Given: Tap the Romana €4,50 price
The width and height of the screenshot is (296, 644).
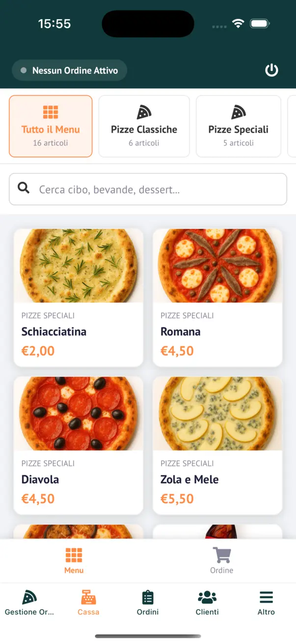Looking at the screenshot, I should click(x=177, y=351).
